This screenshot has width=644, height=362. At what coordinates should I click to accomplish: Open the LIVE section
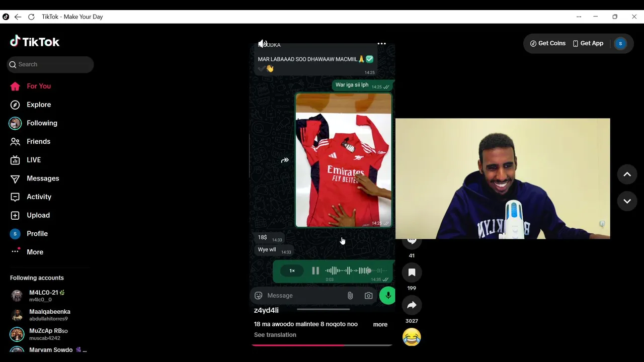click(26, 160)
